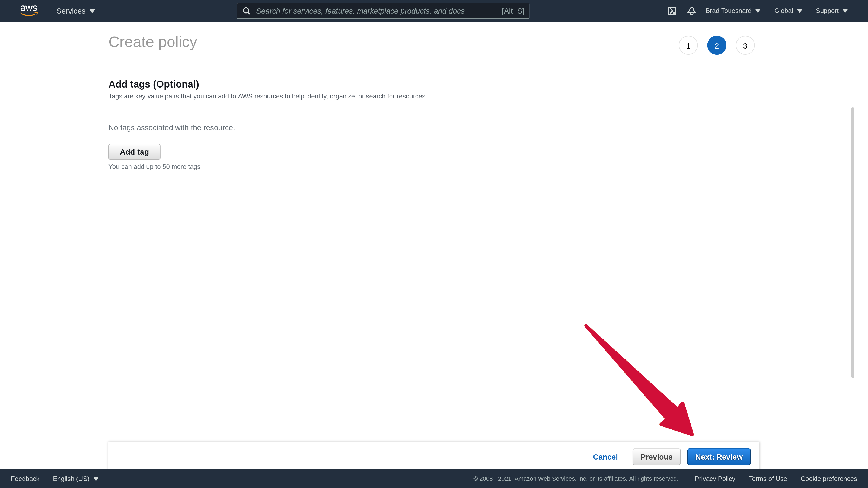Click the Next: Review button
This screenshot has width=868, height=488.
pos(719,457)
